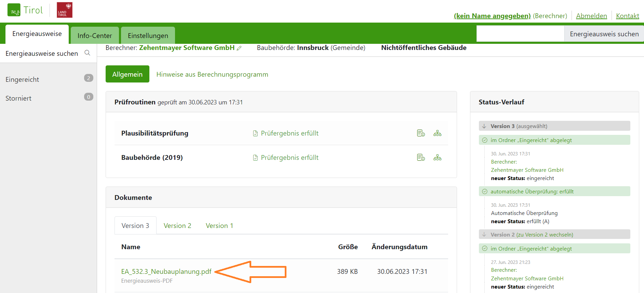This screenshot has height=293, width=644.
Task: Switch to Version 1 documents tab
Action: [219, 226]
